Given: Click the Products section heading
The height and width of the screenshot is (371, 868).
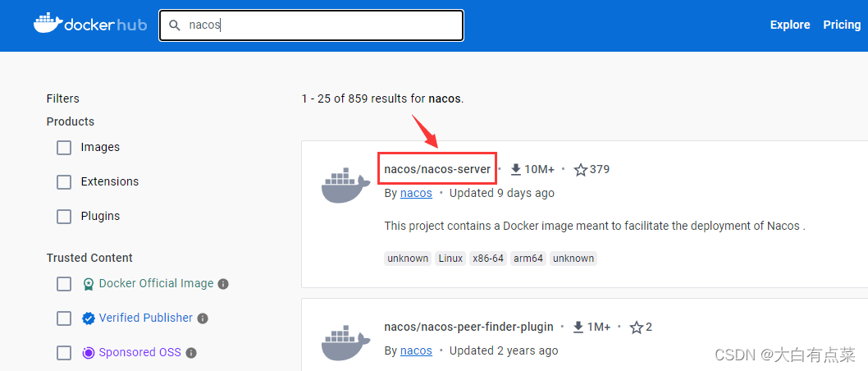Looking at the screenshot, I should pos(71,121).
